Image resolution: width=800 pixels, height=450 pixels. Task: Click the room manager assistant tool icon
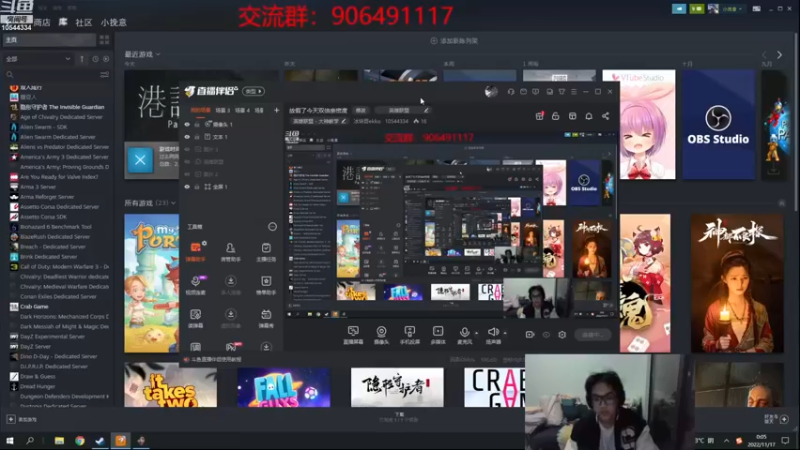tap(231, 248)
